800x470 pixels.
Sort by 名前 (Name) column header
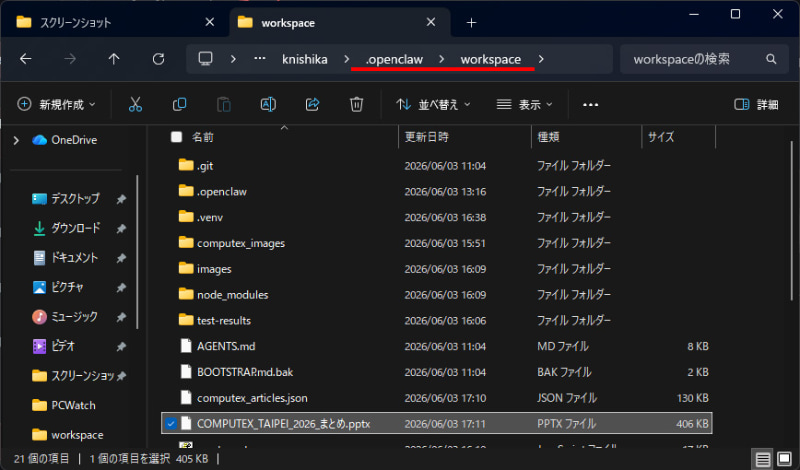click(x=203, y=137)
